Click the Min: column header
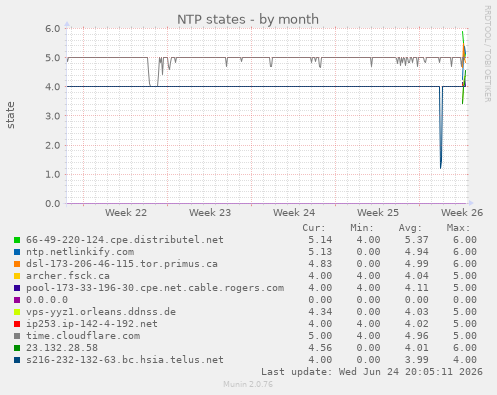 point(362,228)
